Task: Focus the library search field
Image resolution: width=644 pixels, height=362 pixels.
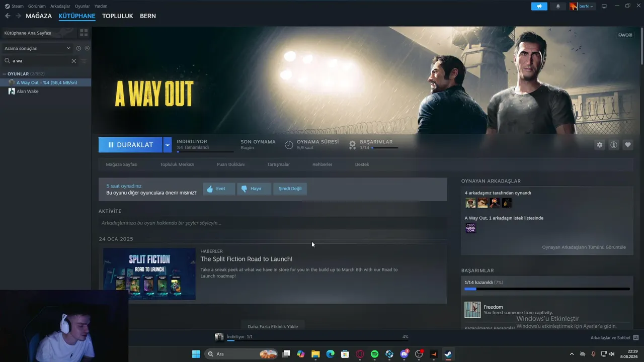Action: pos(40,61)
